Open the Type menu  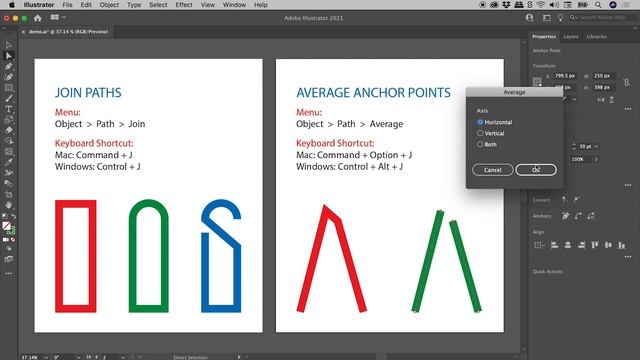134,5
